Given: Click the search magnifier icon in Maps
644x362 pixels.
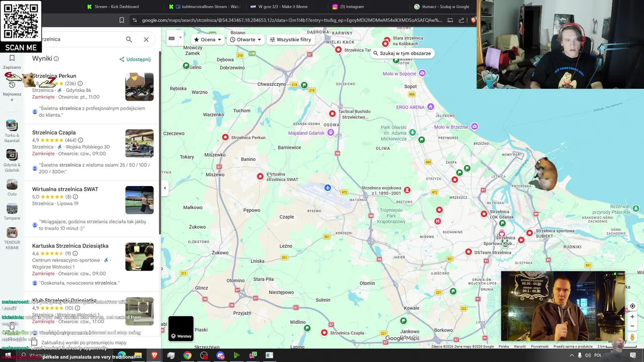Looking at the screenshot, I should [x=129, y=39].
